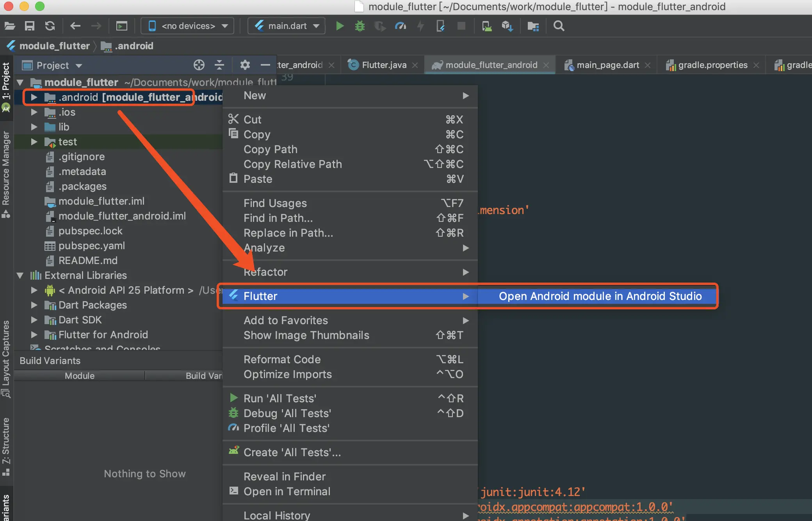The width and height of the screenshot is (812, 521).
Task: Choose Reformat Code menu item
Action: (x=350, y=359)
